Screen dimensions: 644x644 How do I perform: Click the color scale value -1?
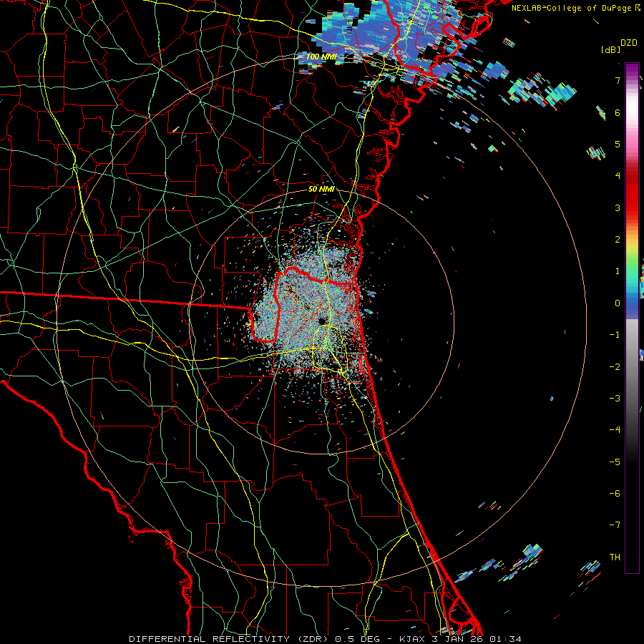coord(615,335)
